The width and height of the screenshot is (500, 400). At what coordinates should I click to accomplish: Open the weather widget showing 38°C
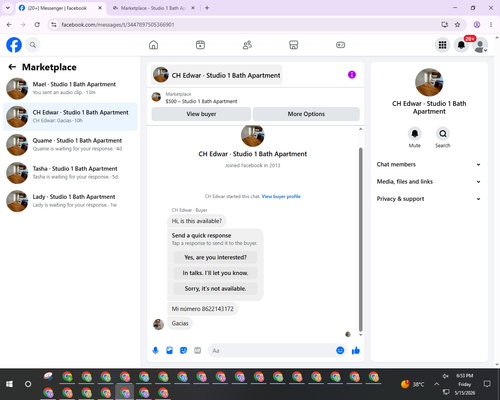click(x=413, y=384)
